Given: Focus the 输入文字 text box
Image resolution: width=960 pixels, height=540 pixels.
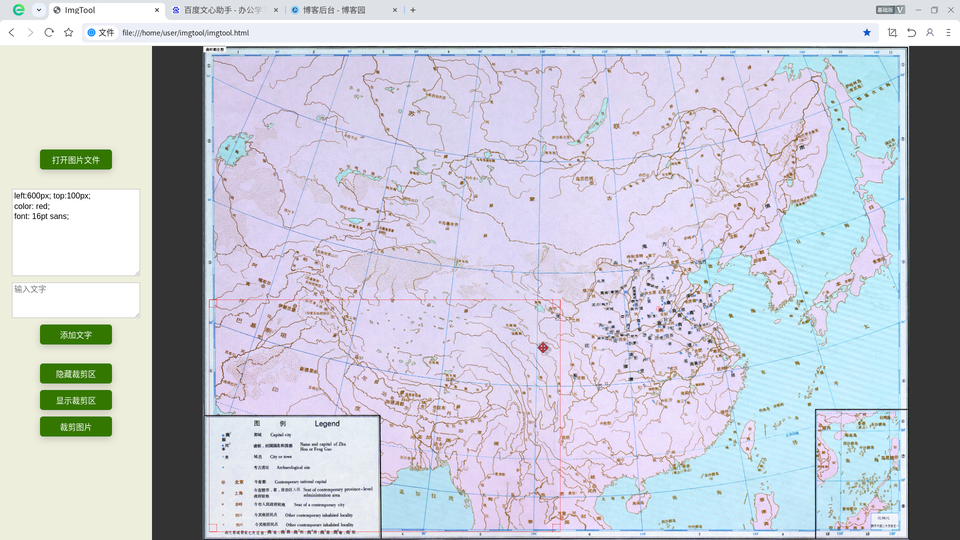Looking at the screenshot, I should (x=76, y=300).
